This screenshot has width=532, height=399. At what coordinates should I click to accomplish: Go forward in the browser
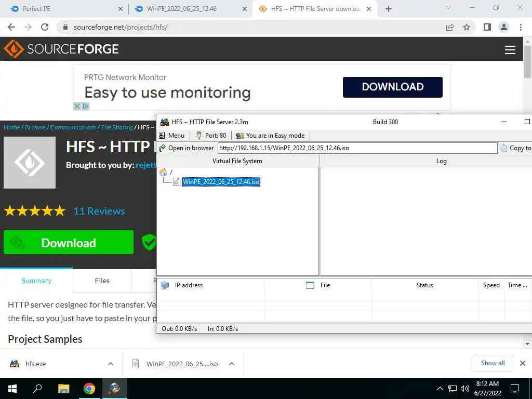pos(28,27)
